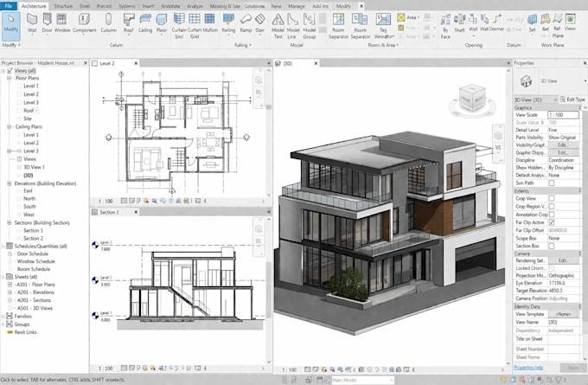Click the ViewCube in 3D view

click(x=472, y=99)
